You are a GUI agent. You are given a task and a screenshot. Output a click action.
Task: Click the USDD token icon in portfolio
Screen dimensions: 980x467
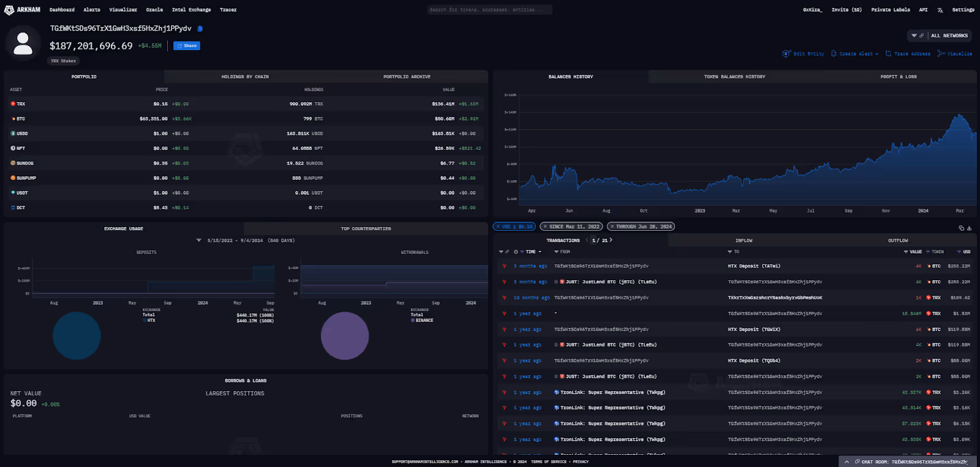13,133
